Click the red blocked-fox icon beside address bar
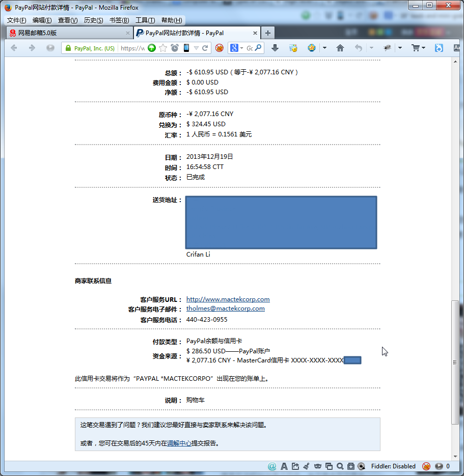 pyautogui.click(x=219, y=48)
